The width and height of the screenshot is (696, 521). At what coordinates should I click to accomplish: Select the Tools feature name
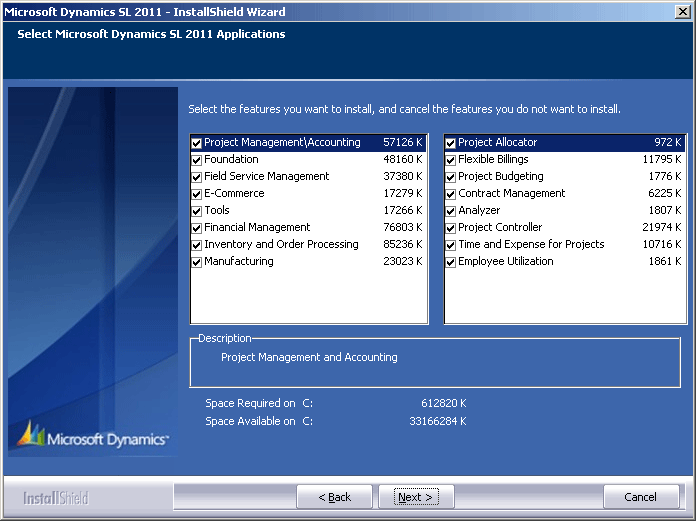click(217, 210)
